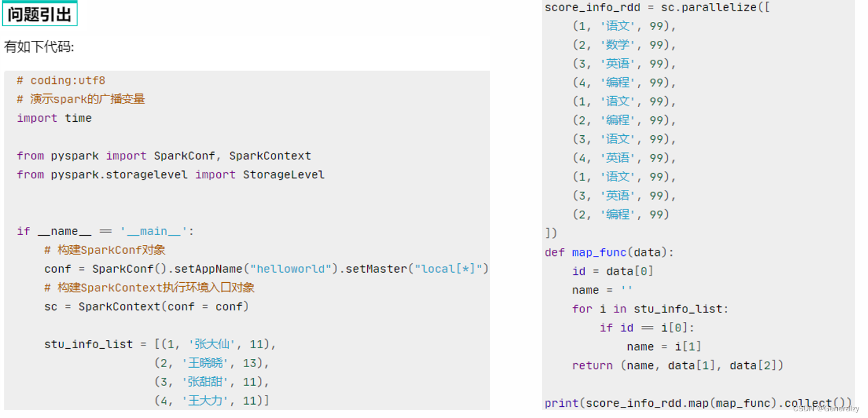This screenshot has width=868, height=418.
Task: Click the return (name, data[1], data[2]) line
Action: [x=678, y=365]
